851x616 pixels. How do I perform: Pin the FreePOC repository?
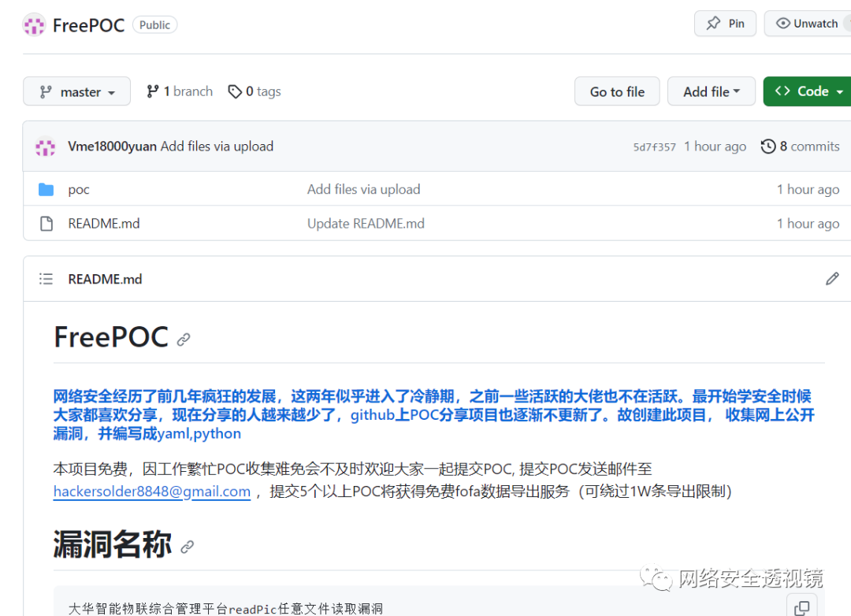pos(725,24)
